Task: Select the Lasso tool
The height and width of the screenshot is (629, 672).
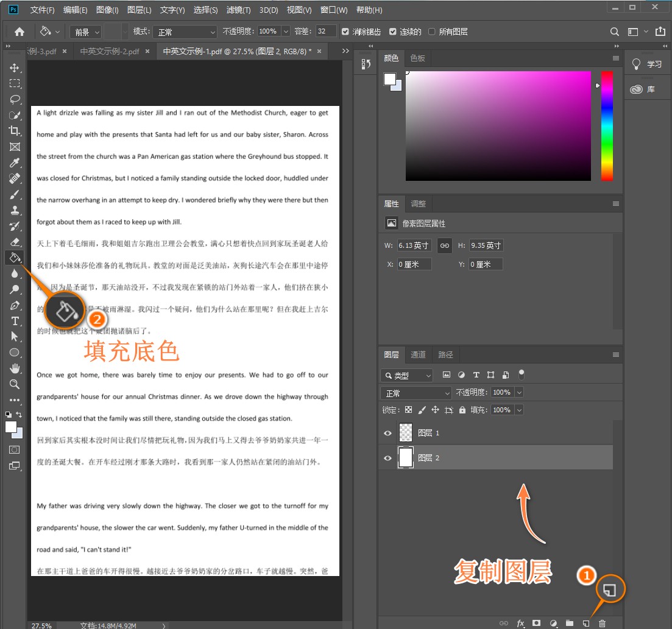Action: 15,99
